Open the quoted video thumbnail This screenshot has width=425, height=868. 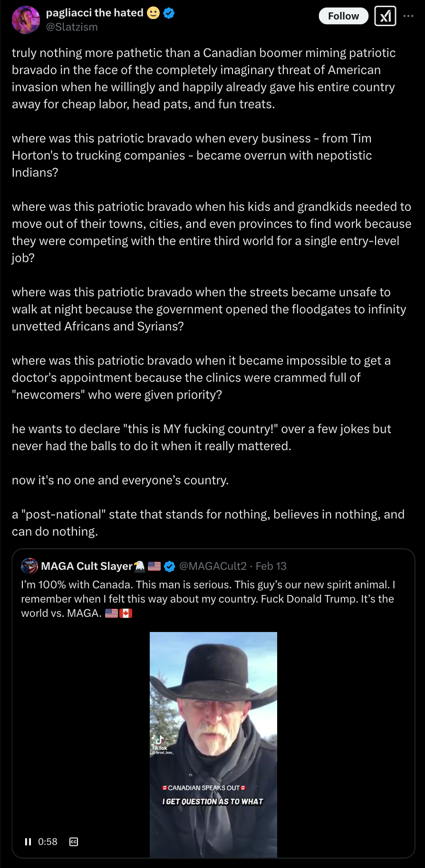213,745
